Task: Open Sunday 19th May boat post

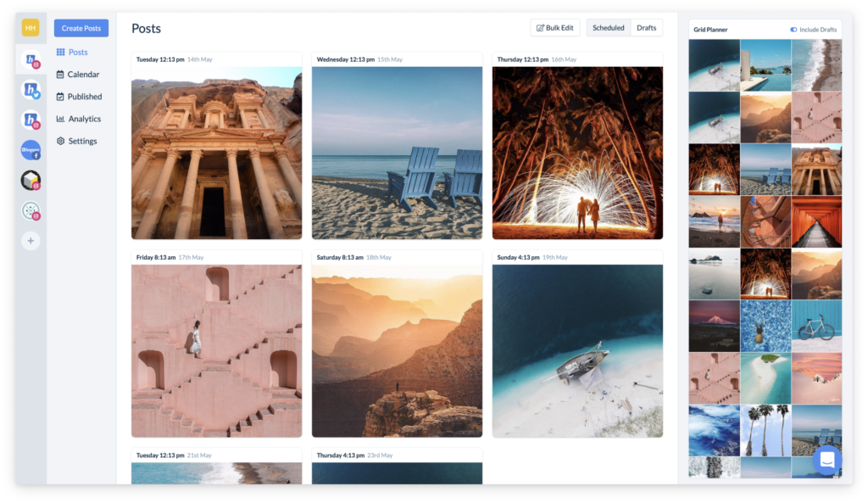Action: [577, 350]
